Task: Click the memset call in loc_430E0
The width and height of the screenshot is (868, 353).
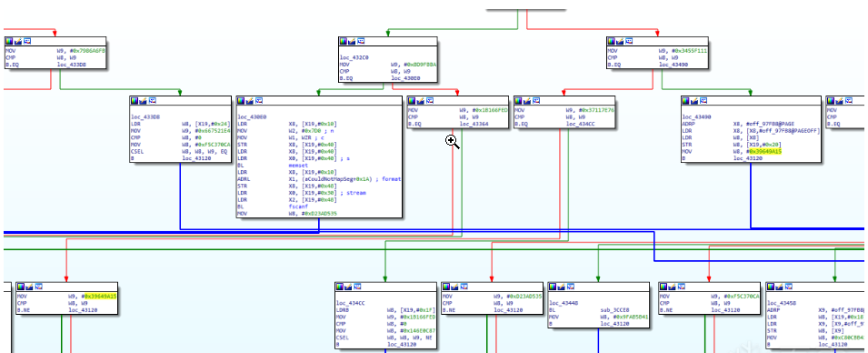Action: 298,166
